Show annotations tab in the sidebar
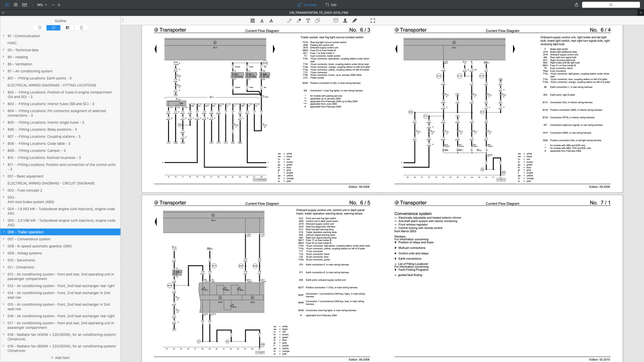Image resolution: width=644 pixels, height=362 pixels. click(x=67, y=28)
